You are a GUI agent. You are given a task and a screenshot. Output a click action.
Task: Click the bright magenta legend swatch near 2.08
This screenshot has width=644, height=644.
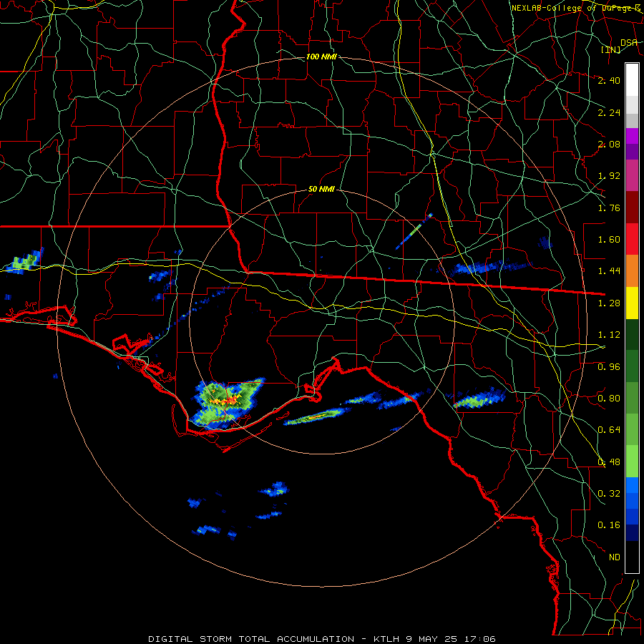632,136
